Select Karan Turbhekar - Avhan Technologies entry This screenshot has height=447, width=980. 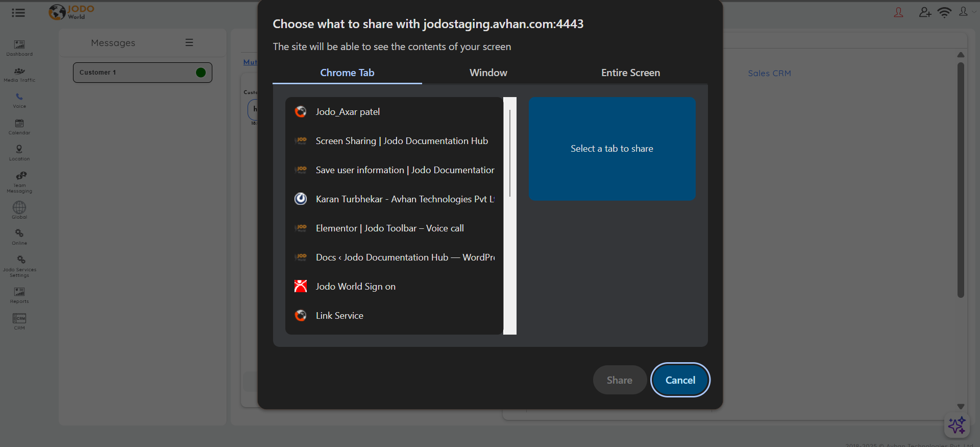(394, 199)
